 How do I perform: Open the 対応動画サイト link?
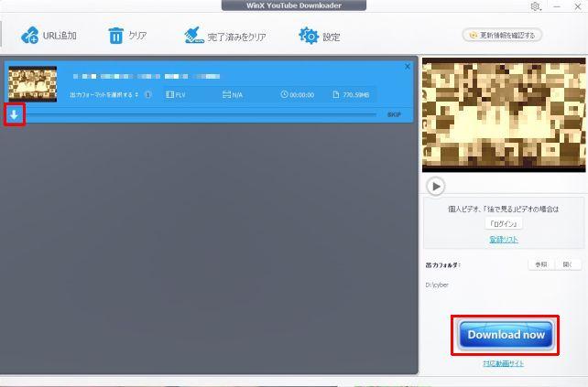[503, 363]
